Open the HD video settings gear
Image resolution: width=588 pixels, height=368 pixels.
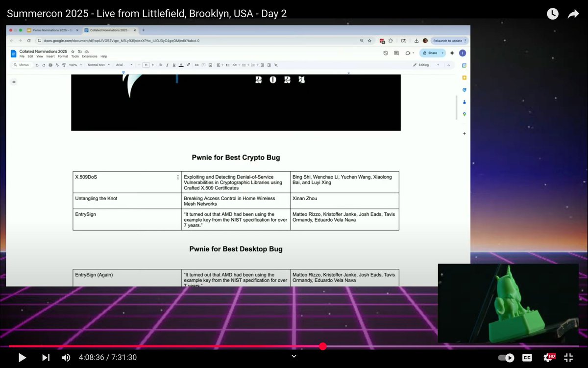[x=549, y=358]
